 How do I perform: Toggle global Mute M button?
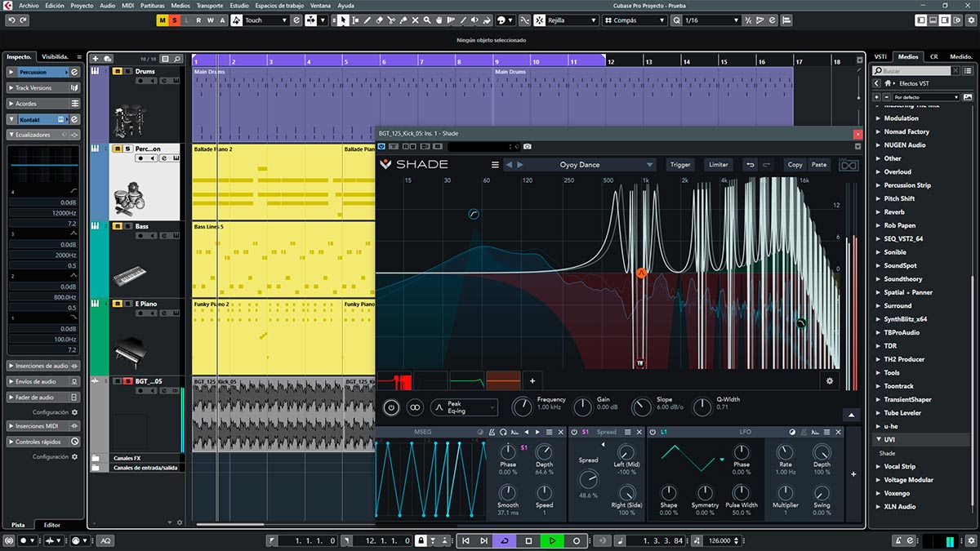tap(163, 20)
